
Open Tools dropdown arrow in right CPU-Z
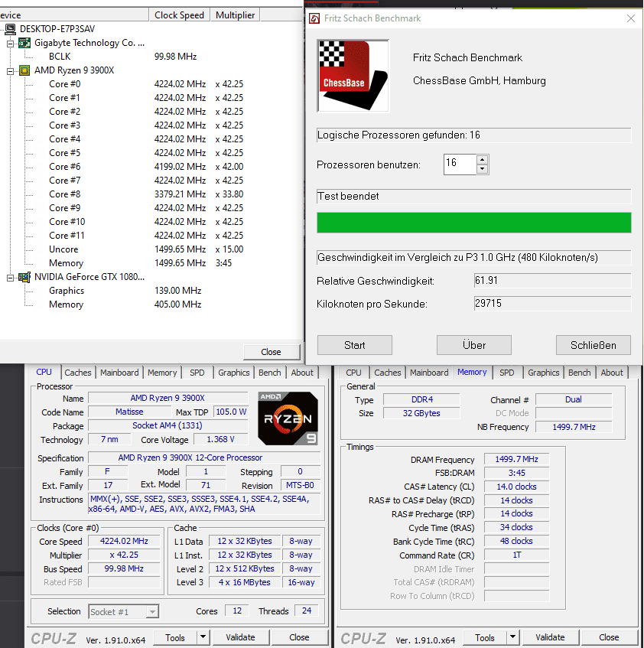point(512,637)
